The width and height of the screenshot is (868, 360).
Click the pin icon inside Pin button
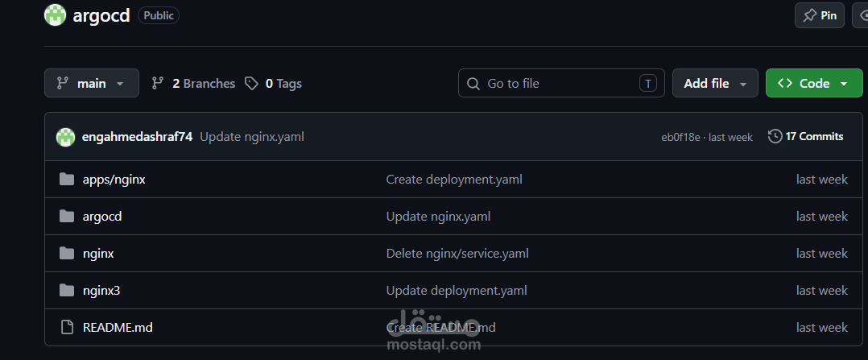810,15
